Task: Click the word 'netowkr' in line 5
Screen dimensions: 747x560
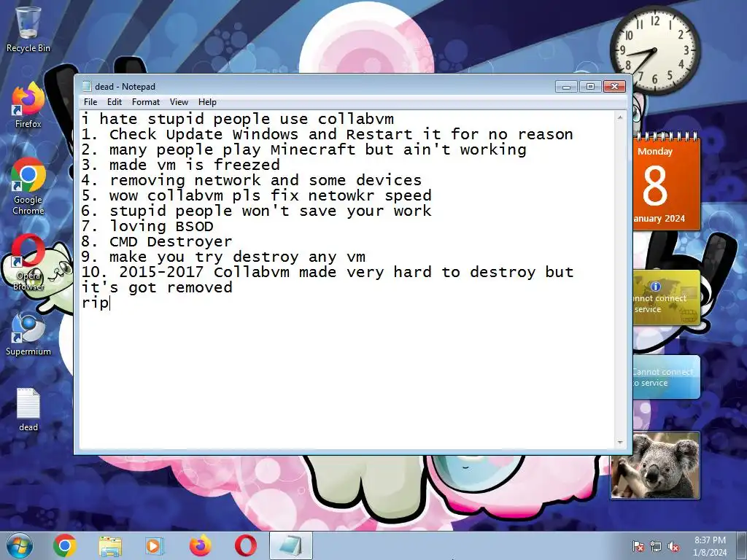Action: tap(341, 195)
